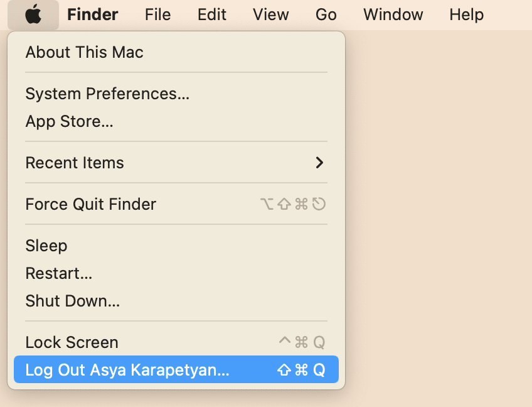Viewport: 532px width, 407px height.
Task: Click the Force Quit keyboard shortcut symbols
Action: 293,204
